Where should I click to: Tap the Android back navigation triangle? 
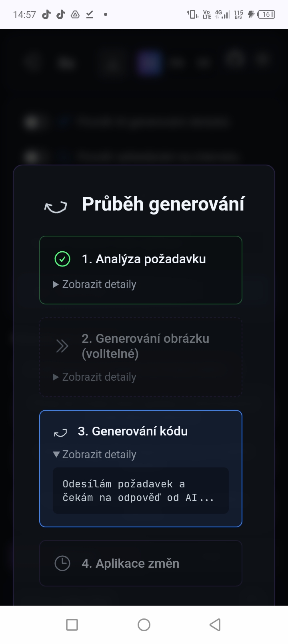(215, 624)
